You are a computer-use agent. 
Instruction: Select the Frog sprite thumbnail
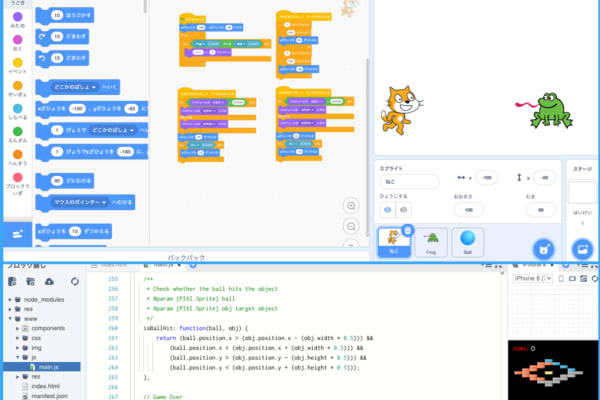click(x=431, y=240)
